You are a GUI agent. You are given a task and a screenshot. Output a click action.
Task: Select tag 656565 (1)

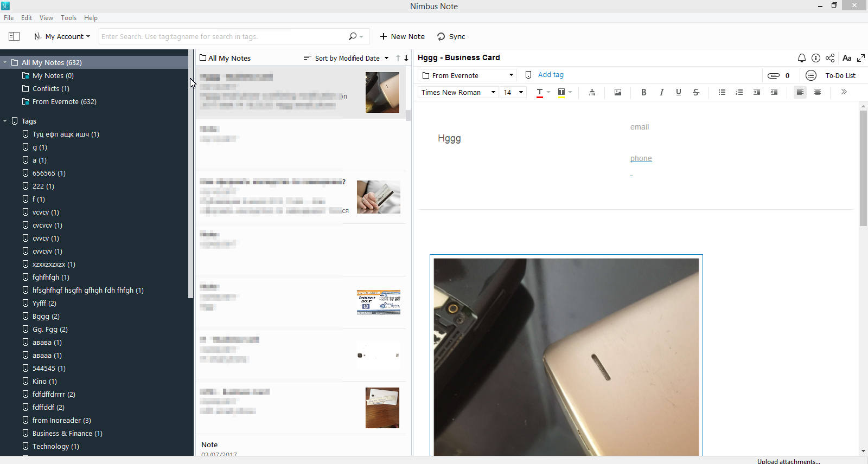49,173
